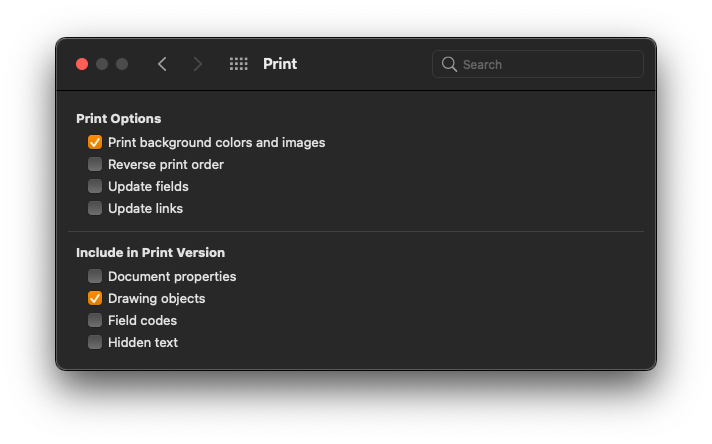This screenshot has width=712, height=444.
Task: Check the Update links option
Action: click(x=95, y=208)
